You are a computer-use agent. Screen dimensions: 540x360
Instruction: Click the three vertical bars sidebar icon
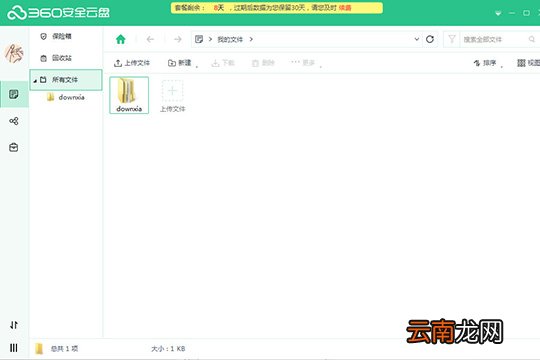(x=14, y=348)
